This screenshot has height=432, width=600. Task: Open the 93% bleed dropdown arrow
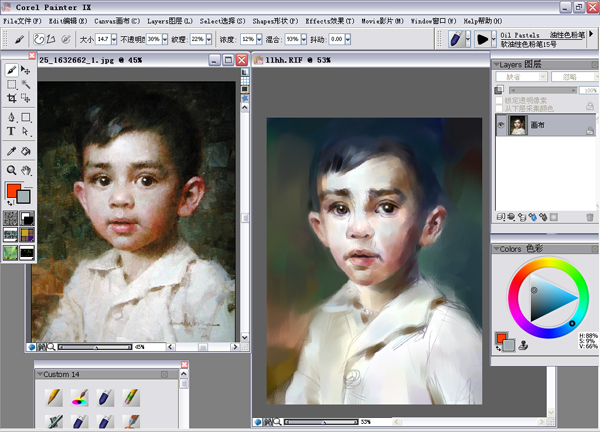tap(303, 39)
